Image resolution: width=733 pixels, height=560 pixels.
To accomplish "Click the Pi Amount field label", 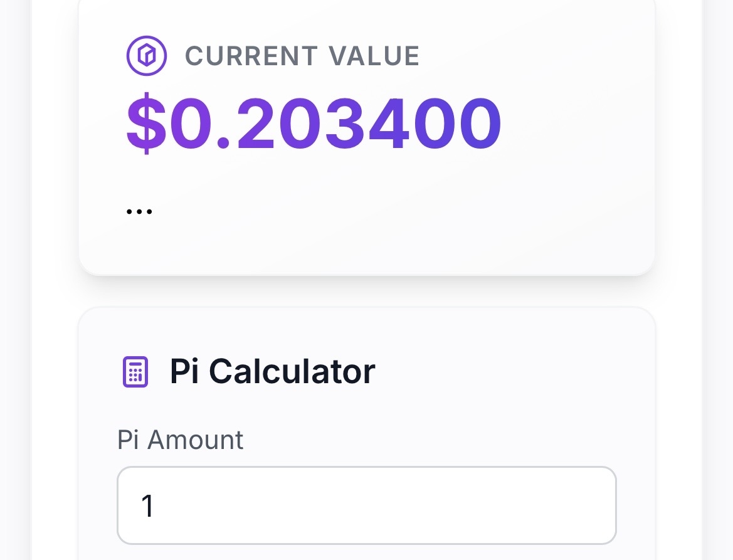I will 180,440.
